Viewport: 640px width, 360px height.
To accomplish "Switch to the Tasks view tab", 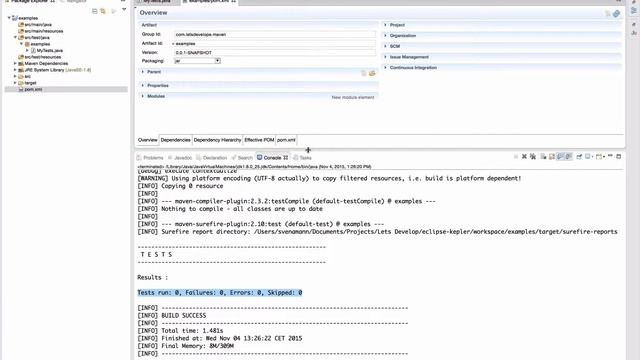I will tap(302, 158).
